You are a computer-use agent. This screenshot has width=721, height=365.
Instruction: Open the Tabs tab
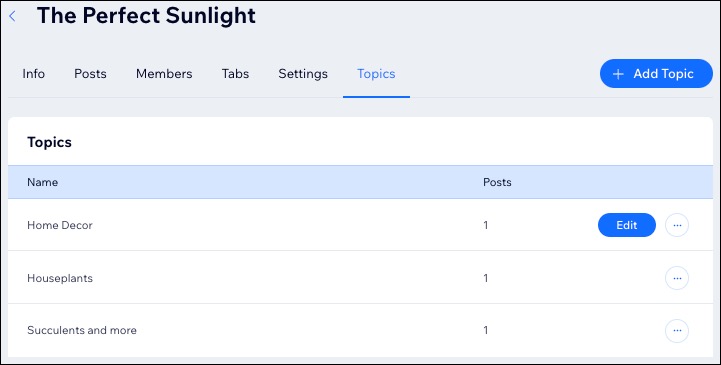pyautogui.click(x=235, y=74)
